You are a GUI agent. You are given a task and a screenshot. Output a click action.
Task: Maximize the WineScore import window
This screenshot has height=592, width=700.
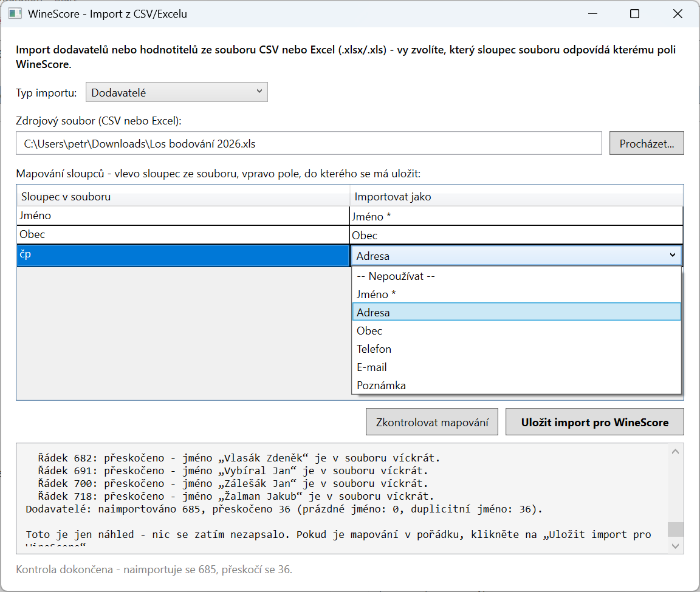tap(634, 14)
